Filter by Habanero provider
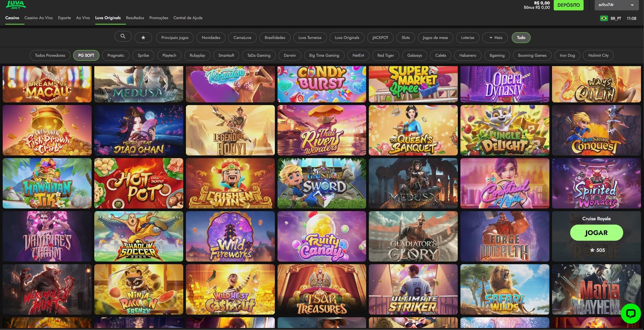Screen dimensions: 644x330 tap(468, 55)
